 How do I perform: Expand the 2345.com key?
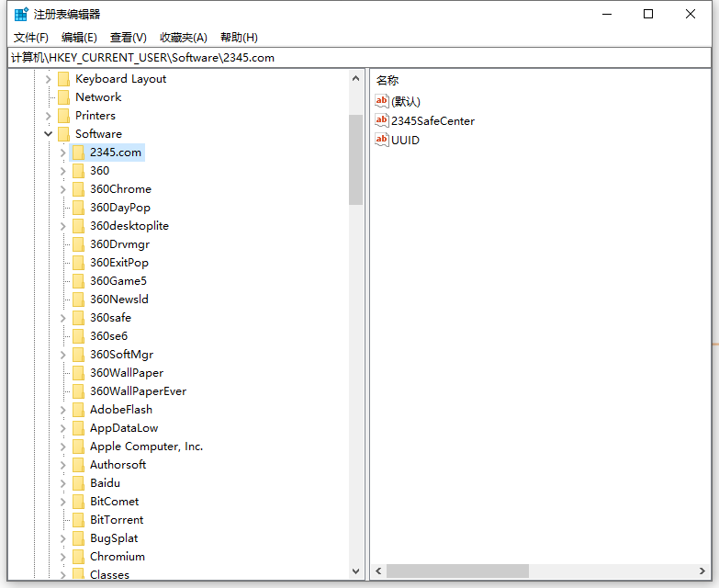pos(62,153)
